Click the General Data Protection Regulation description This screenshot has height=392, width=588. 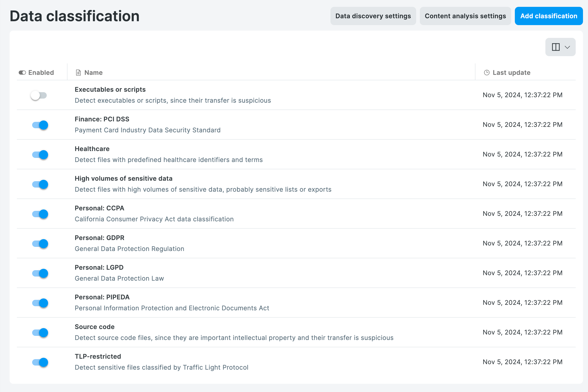click(x=129, y=249)
